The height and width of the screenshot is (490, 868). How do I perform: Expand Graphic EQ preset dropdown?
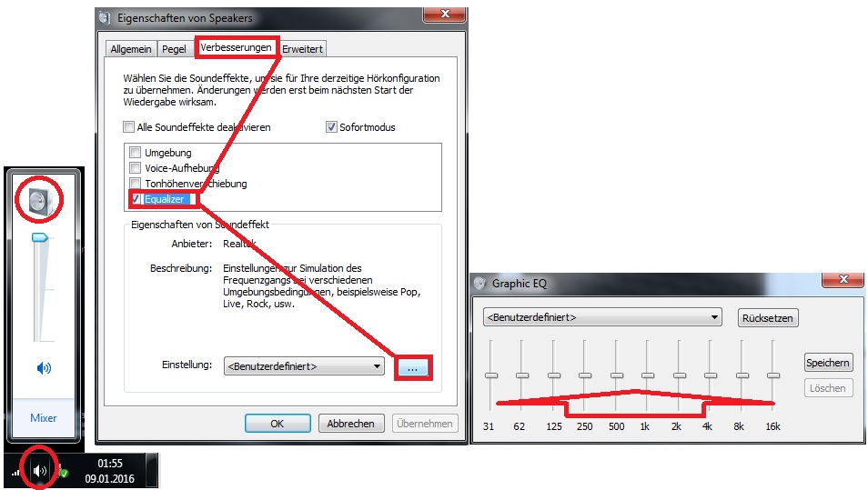click(x=602, y=317)
